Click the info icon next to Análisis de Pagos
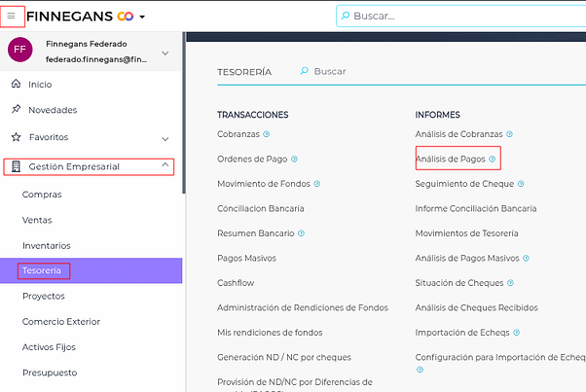The image size is (586, 392). click(492, 159)
